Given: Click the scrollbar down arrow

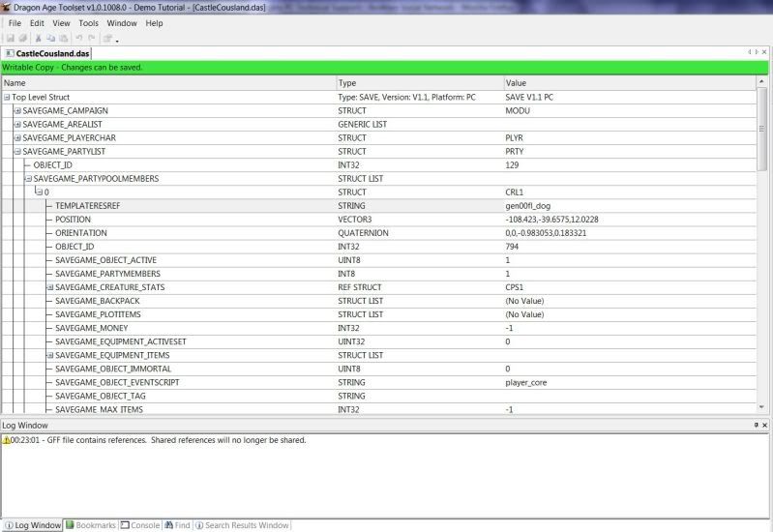Looking at the screenshot, I should 761,407.
